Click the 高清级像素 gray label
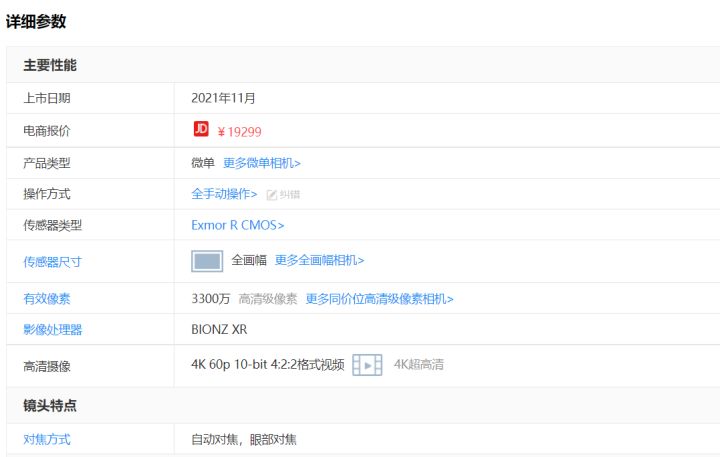This screenshot has height=457, width=720. point(268,299)
